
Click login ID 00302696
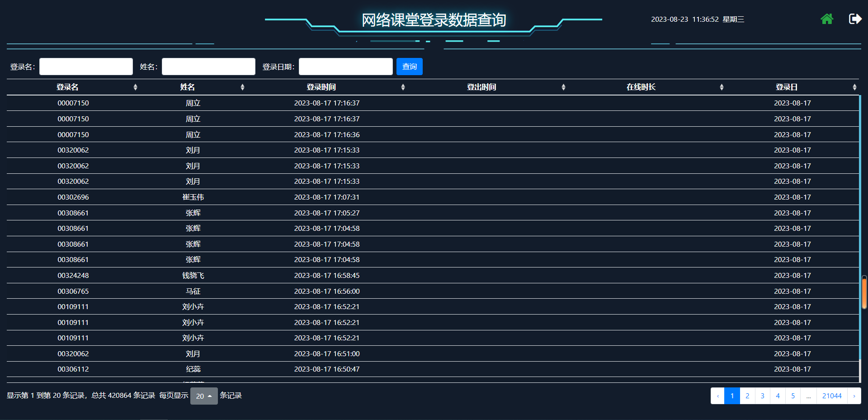click(x=73, y=197)
